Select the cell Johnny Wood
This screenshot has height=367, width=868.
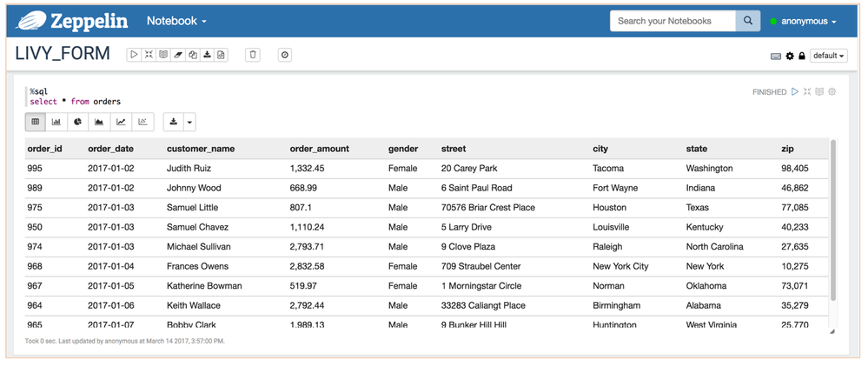[x=194, y=188]
